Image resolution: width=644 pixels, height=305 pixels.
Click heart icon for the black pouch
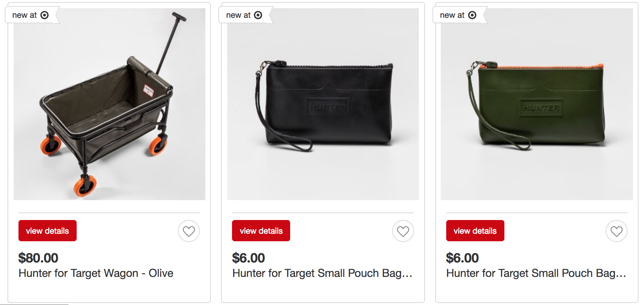[403, 231]
